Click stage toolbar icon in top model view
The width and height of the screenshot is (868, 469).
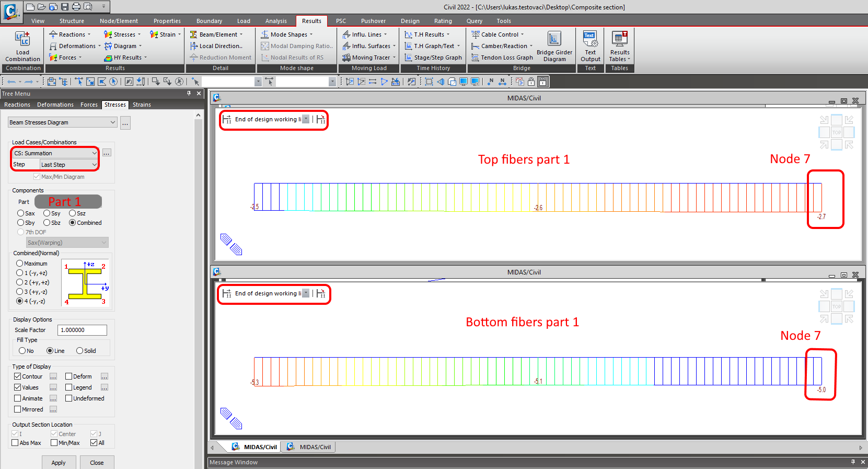pyautogui.click(x=227, y=119)
